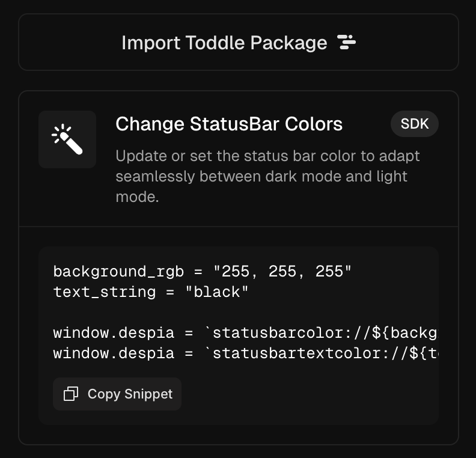Click the copy icon beside Copy Snippet
Viewport: 476px width, 458px height.
coord(71,394)
